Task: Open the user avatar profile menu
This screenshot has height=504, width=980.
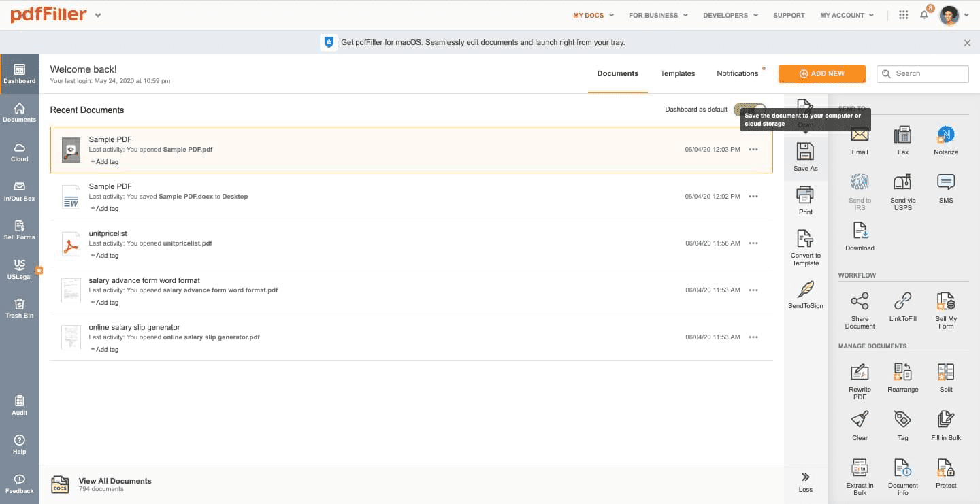Action: pyautogui.click(x=953, y=15)
